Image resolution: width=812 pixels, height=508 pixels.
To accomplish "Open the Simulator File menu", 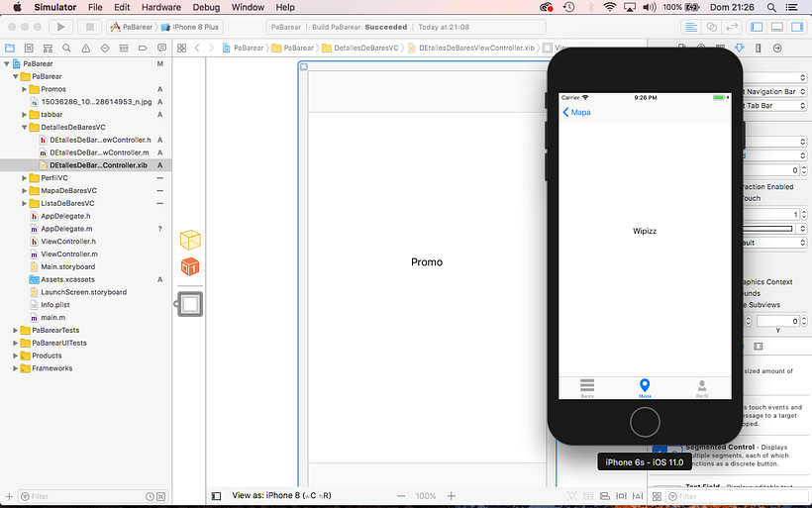I will tap(95, 7).
